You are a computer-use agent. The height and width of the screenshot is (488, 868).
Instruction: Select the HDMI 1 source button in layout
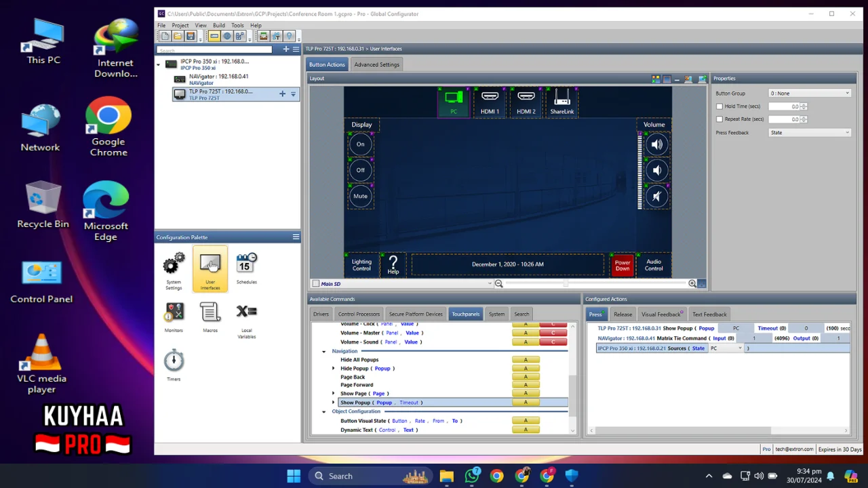(490, 102)
